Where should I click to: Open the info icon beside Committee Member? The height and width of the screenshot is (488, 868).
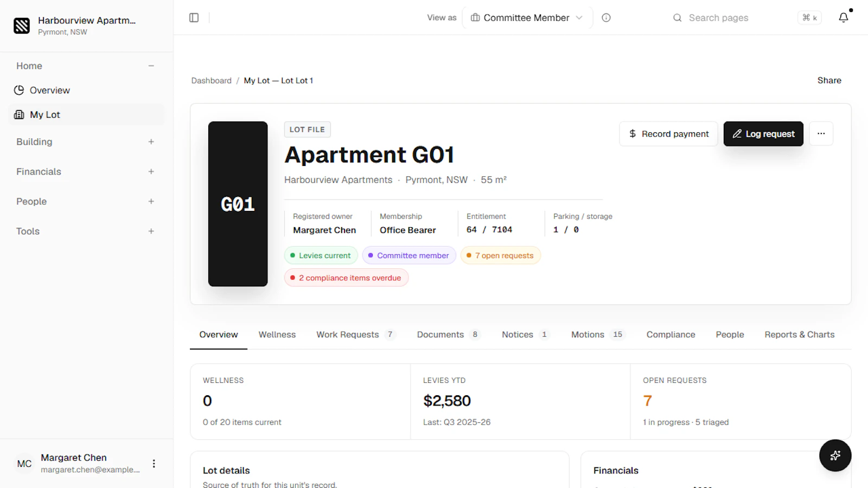(x=607, y=18)
